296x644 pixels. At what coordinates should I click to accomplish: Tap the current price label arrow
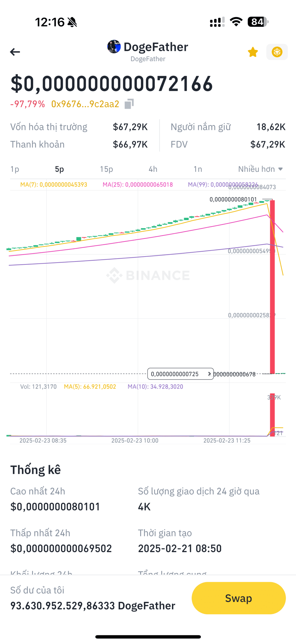(x=209, y=374)
